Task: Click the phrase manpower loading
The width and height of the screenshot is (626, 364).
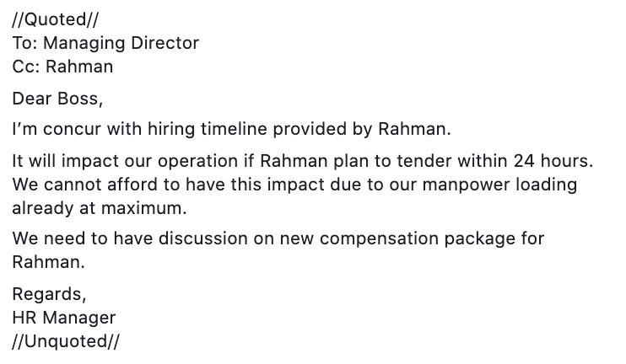Action: [x=499, y=185]
